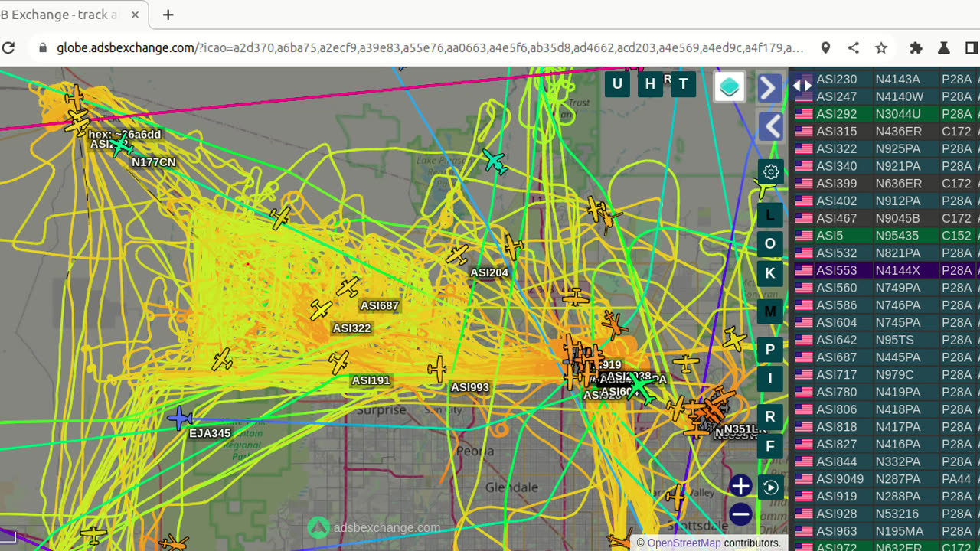
Task: Select registration N53216
Action: [x=897, y=514]
